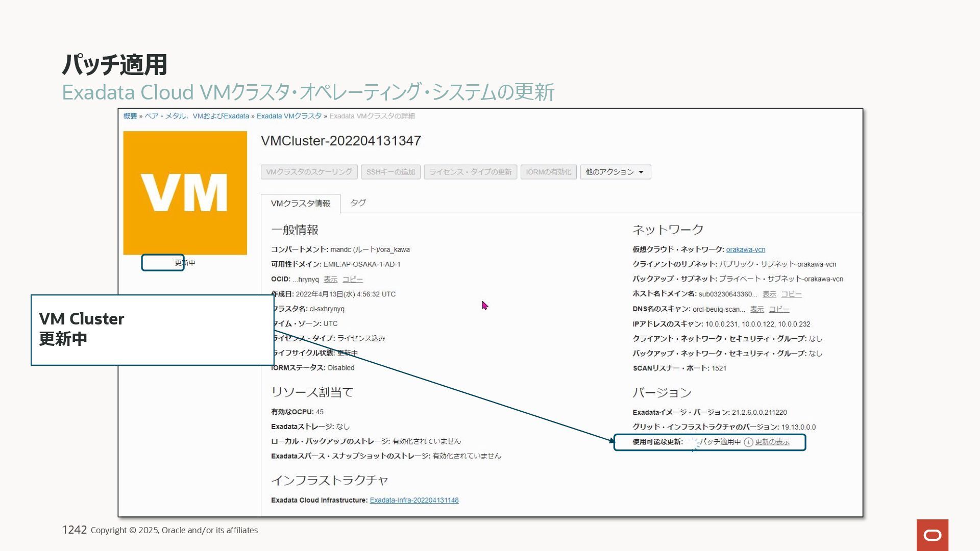Click コピー link next to OCID
The image size is (980, 551).
tap(352, 280)
